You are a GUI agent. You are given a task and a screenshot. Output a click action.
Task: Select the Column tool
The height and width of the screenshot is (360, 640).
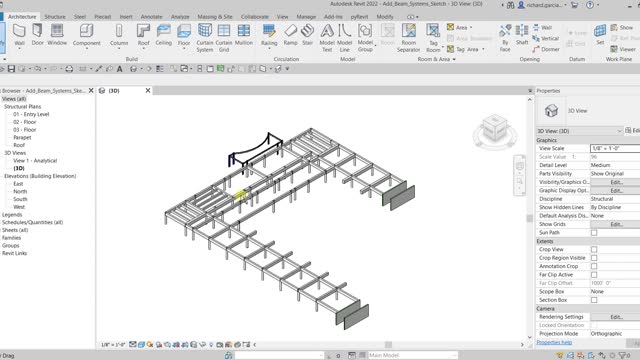click(x=119, y=36)
